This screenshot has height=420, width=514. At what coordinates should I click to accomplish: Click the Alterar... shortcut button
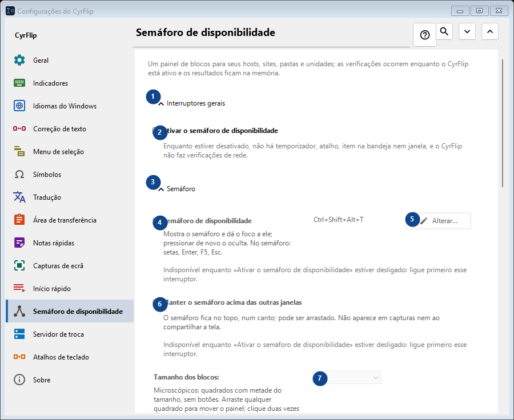(438, 221)
